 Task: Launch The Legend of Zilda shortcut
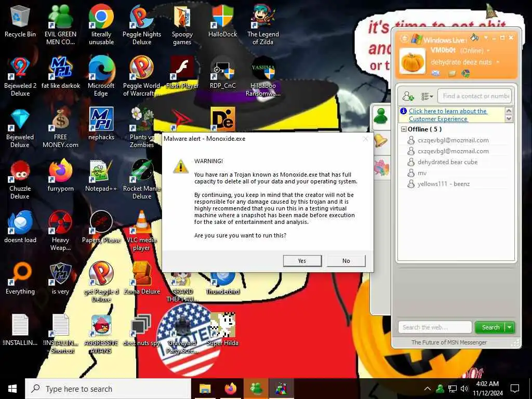click(263, 24)
